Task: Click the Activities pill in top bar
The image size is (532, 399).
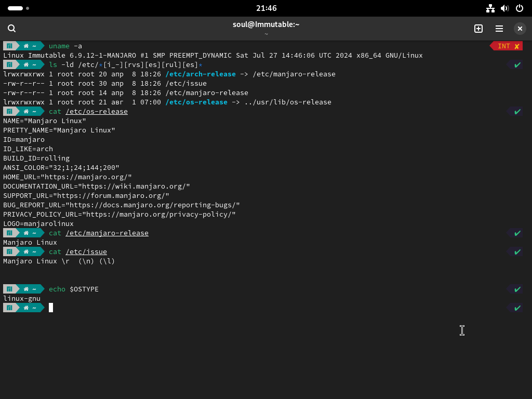Action: [15, 8]
